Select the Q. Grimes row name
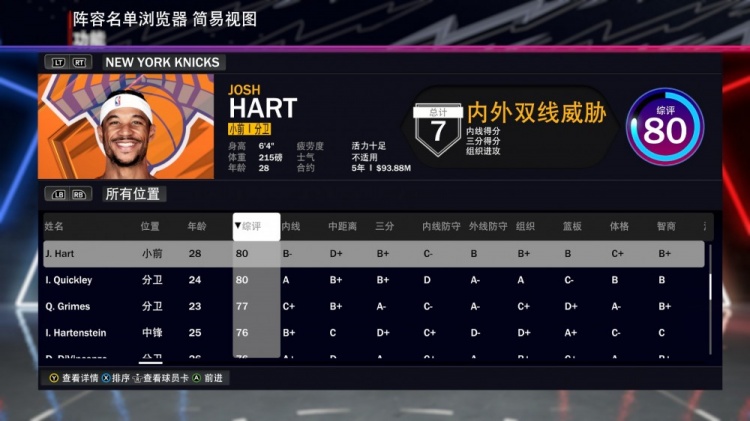This screenshot has width=750, height=421. [x=67, y=306]
